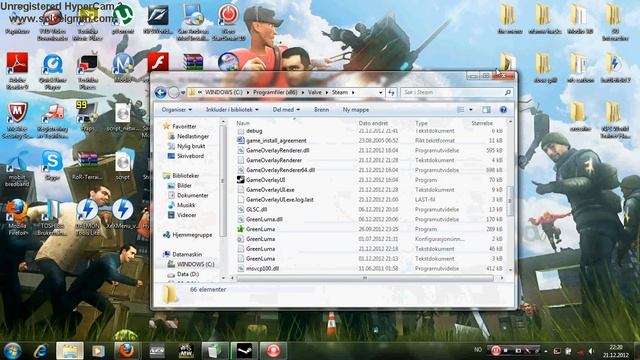Select the QuickTime Player desktop icon
This screenshot has width=640, height=360.
(53, 72)
